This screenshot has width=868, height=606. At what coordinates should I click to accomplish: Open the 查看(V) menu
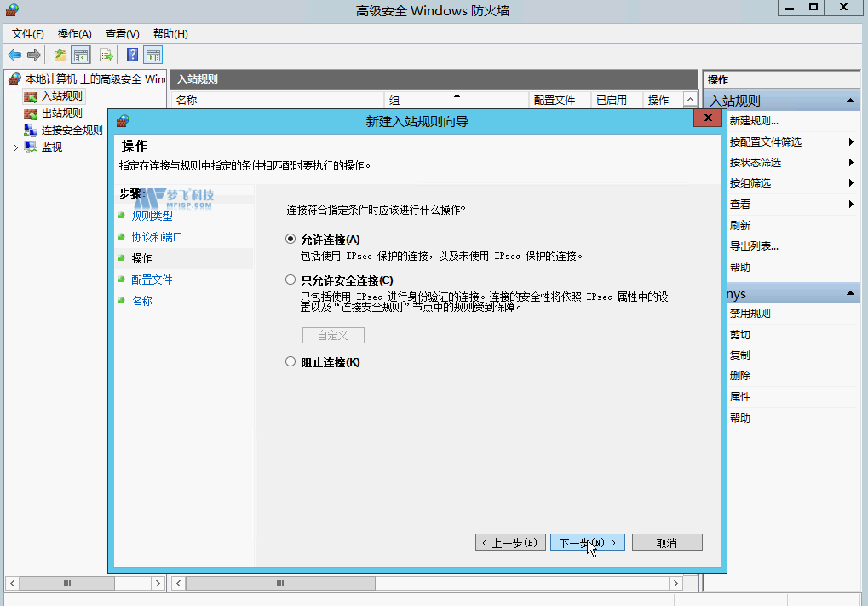[x=122, y=33]
